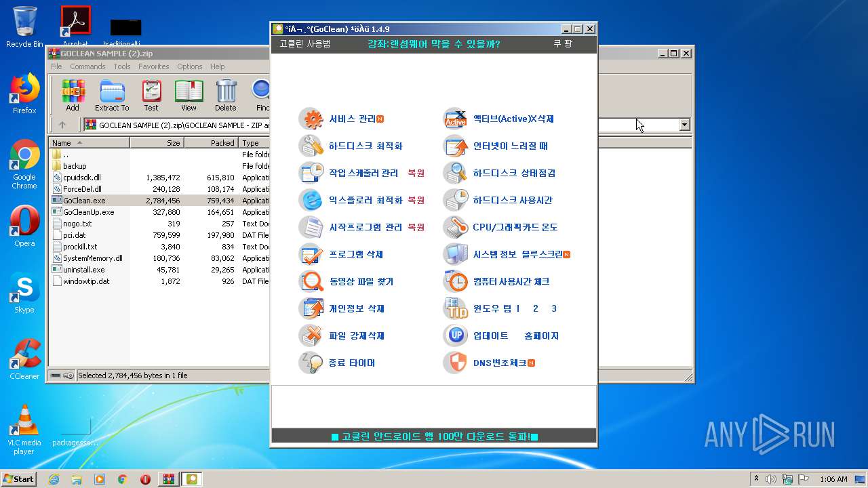The image size is (868, 488).
Task: Open CPU/그래픽카드 온도 thermometer icon
Action: (456, 227)
